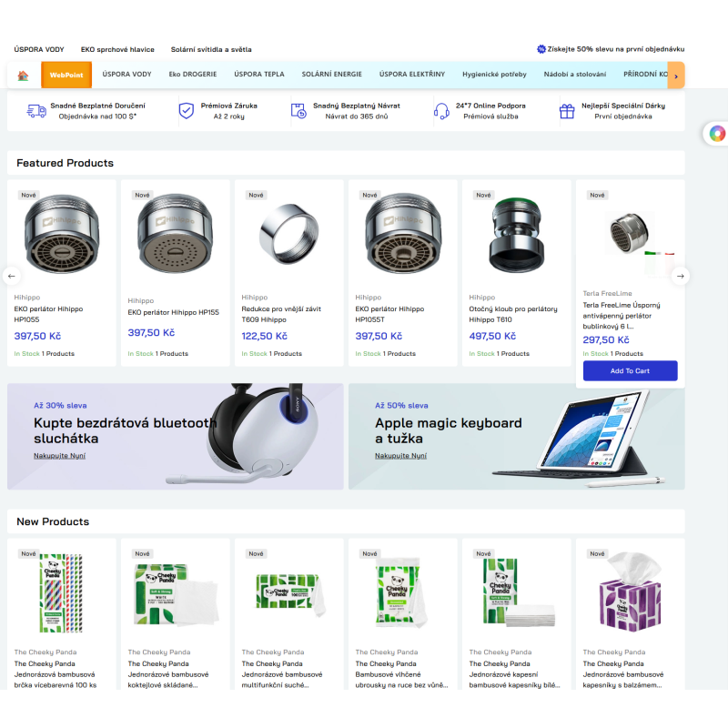Select the Eko DROGERIE menu item
Image resolution: width=728 pixels, height=728 pixels.
[193, 75]
